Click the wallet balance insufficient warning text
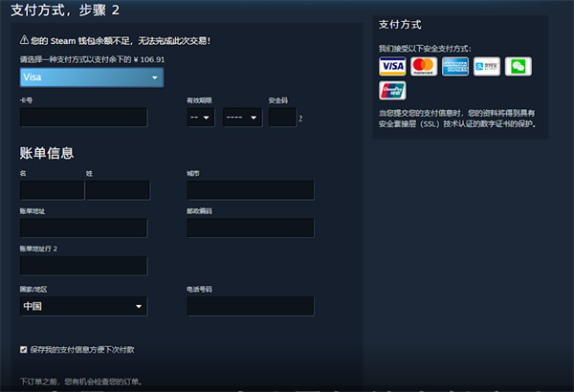 pyautogui.click(x=121, y=40)
